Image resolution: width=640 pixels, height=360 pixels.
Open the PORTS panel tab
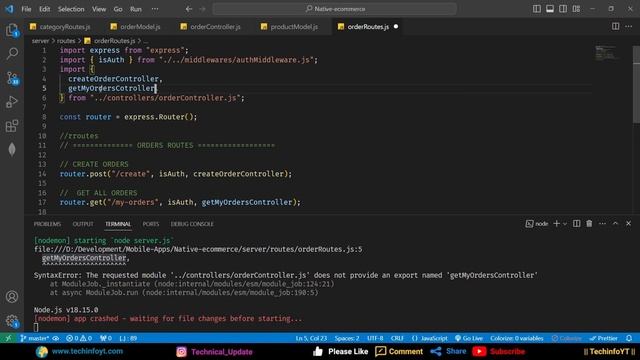pos(151,224)
